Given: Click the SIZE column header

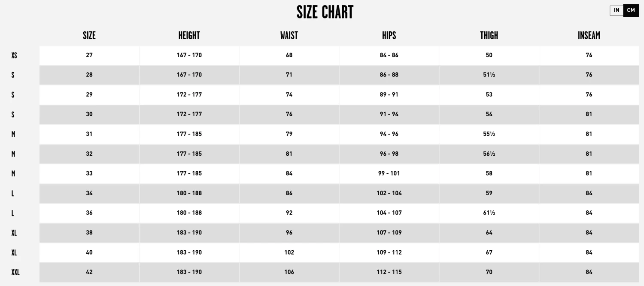Looking at the screenshot, I should (89, 36).
